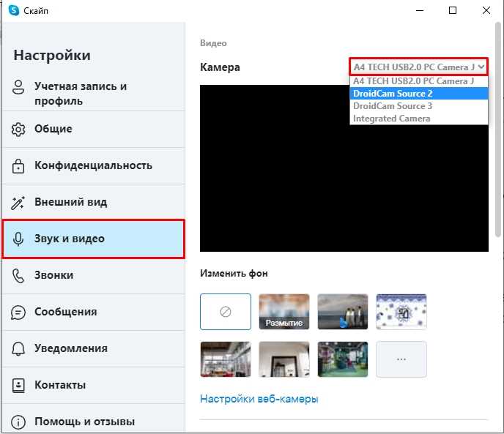Select the beach people background thumbnail
The width and height of the screenshot is (504, 434).
click(x=343, y=312)
